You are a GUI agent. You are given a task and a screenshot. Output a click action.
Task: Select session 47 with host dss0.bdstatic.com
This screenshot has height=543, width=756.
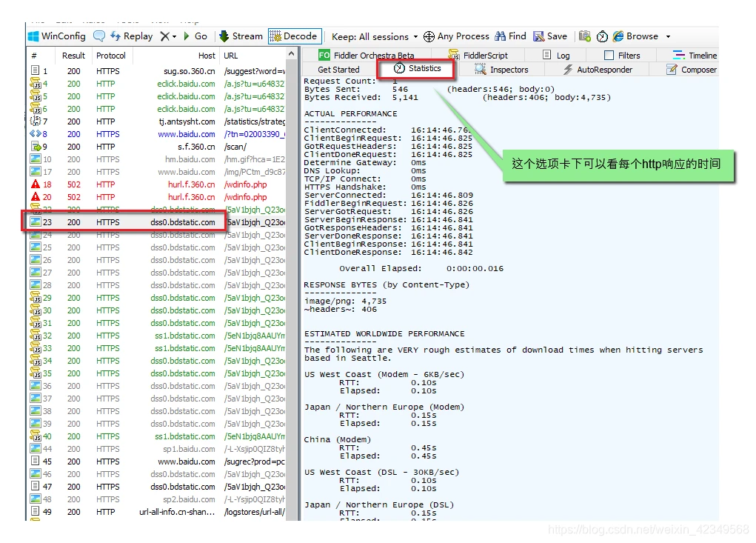[157, 486]
